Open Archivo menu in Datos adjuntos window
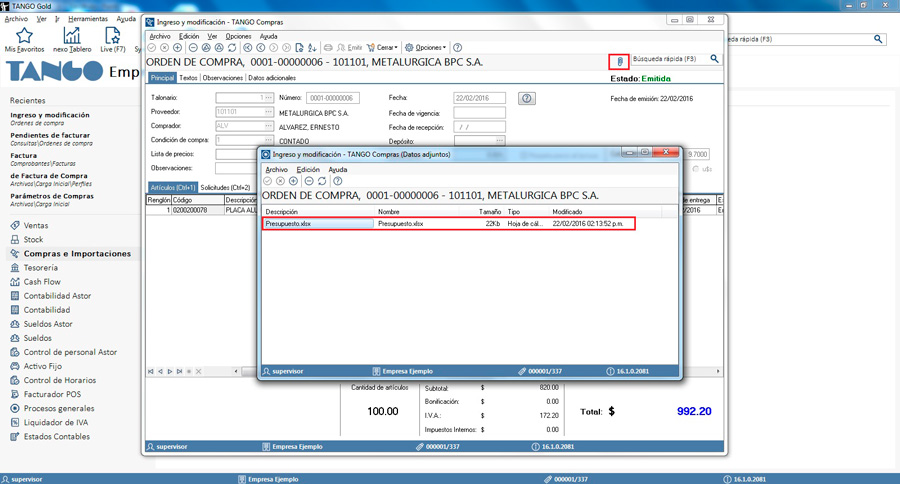 [x=276, y=170]
